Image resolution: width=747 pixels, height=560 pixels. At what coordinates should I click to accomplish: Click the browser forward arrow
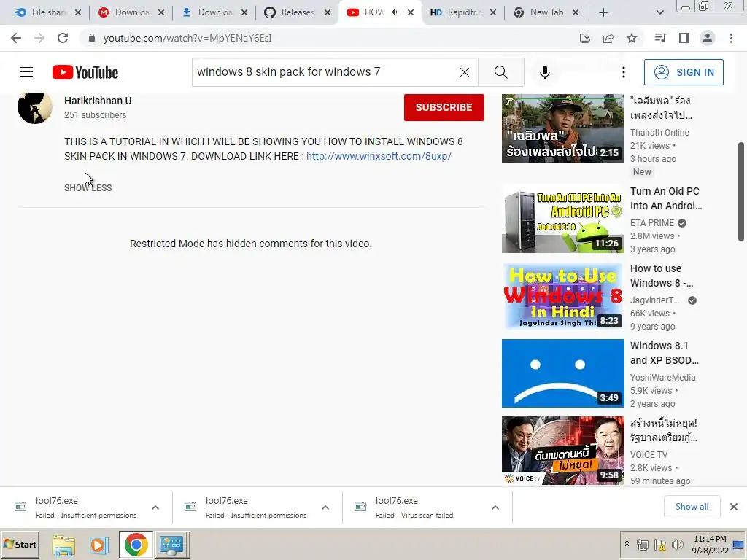pos(39,38)
